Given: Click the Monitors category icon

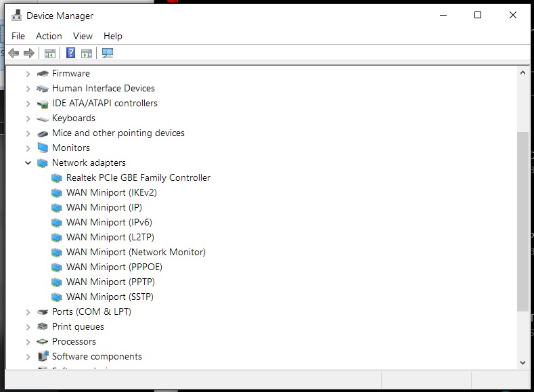Looking at the screenshot, I should point(43,148).
